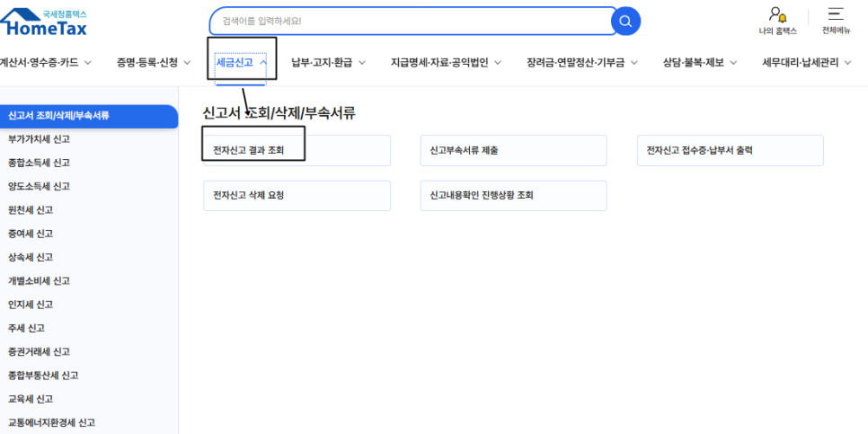Expand the 납부·고지·환급 menu chevron
This screenshot has width=868, height=434.
point(362,63)
